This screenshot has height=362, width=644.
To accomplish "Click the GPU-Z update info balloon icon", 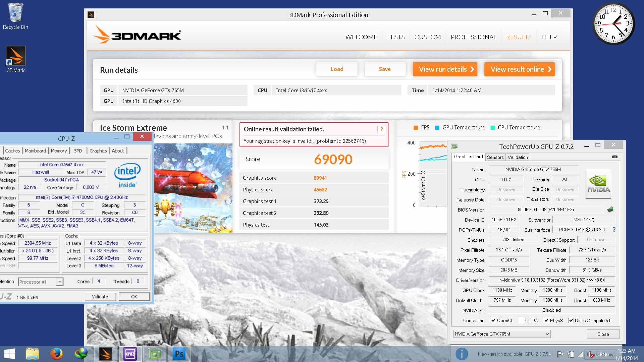I will (x=462, y=354).
